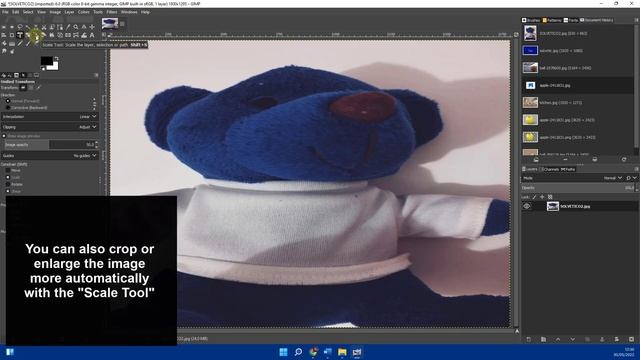Open the Clipping dropdown
The image size is (640, 360).
[50, 127]
